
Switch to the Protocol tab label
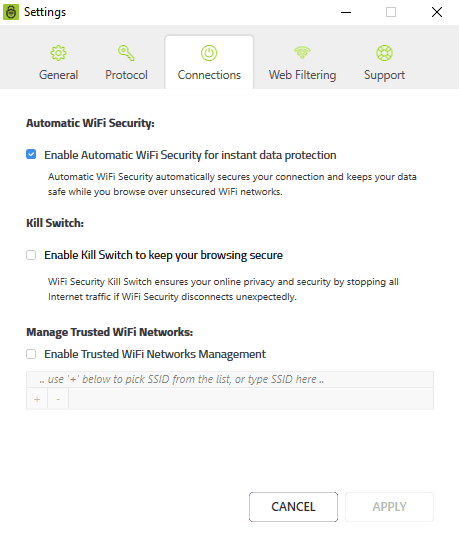coord(126,75)
